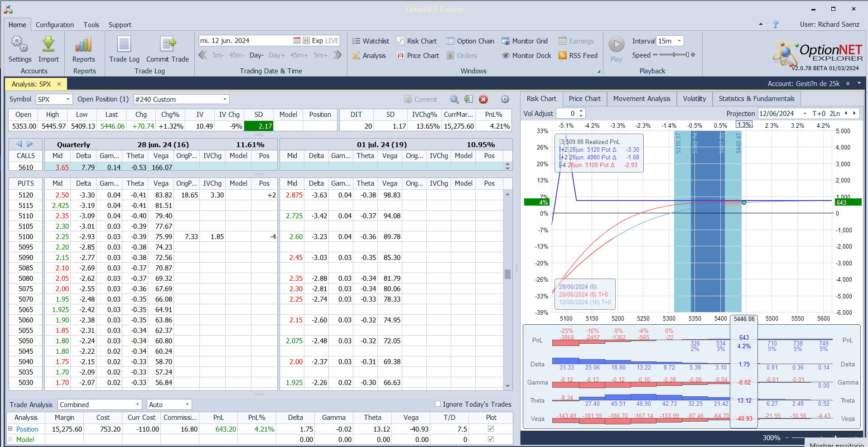Image resolution: width=868 pixels, height=447 pixels.
Task: Shift projection forward with right arrow
Action: click(854, 114)
